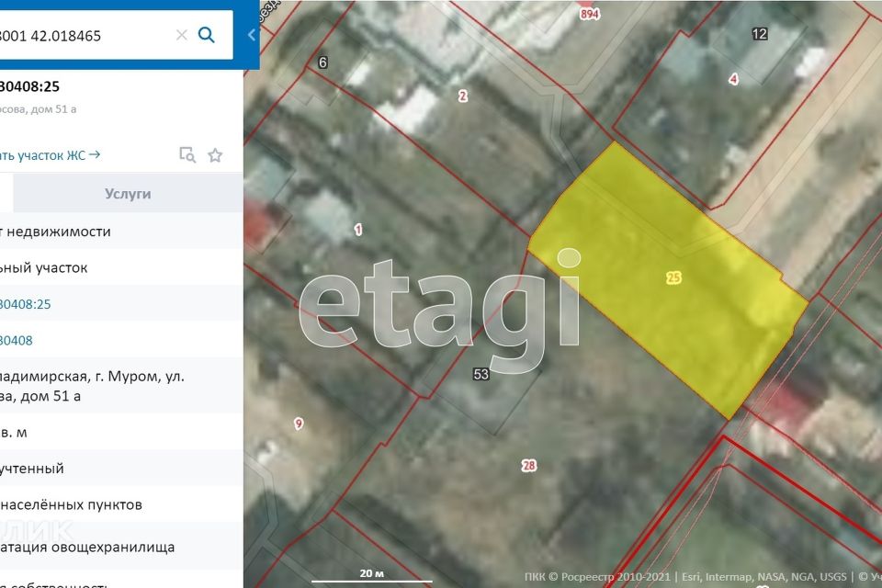Click the pale location dot inside yellow parcel
The image size is (882, 588).
tap(570, 257)
